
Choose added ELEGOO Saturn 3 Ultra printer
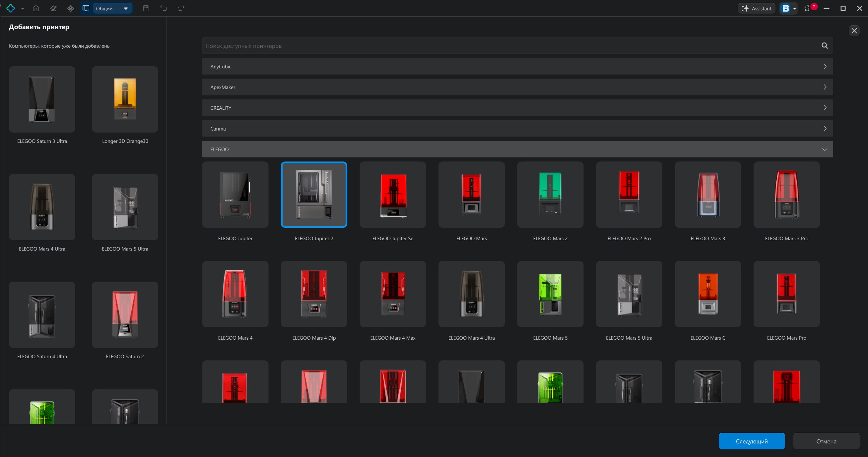42,99
